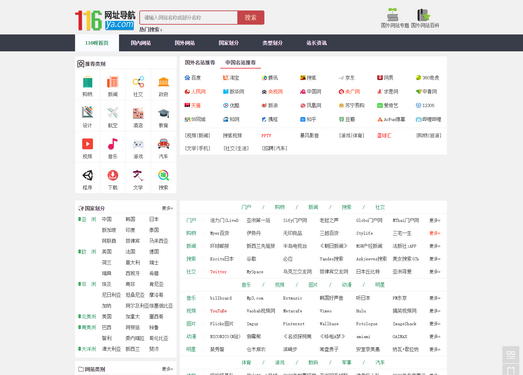Select 日本 in the country list
The height and width of the screenshot is (375, 523).
click(154, 219)
